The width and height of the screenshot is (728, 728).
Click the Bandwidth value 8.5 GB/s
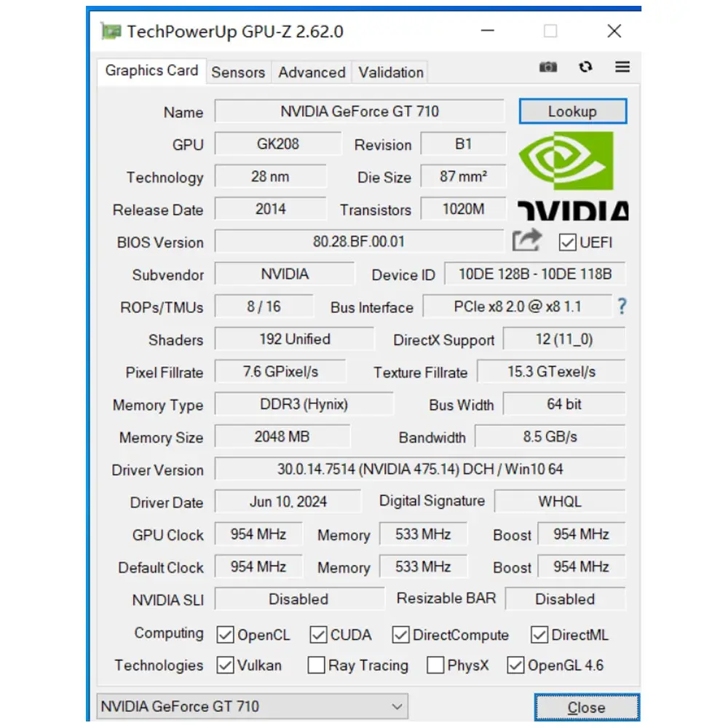[x=550, y=436]
